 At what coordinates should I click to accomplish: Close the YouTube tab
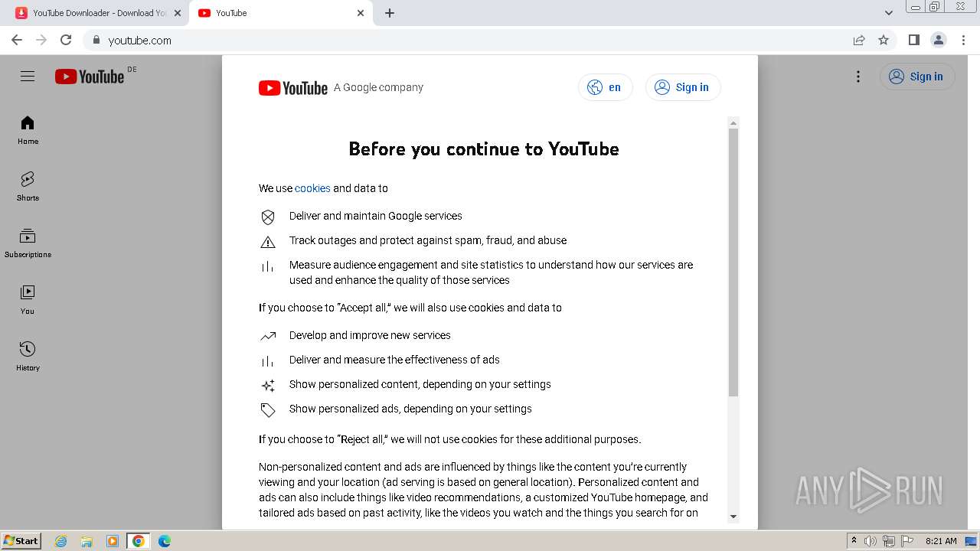coord(361,13)
